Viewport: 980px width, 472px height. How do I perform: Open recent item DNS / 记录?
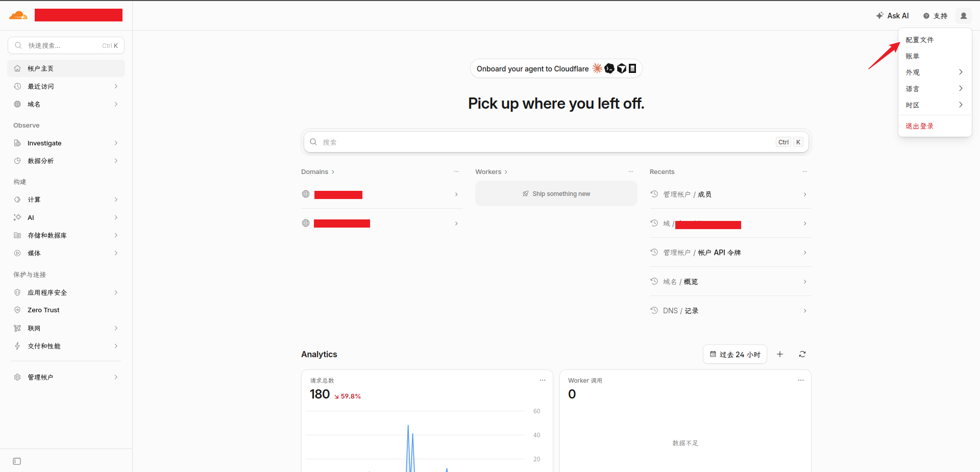click(730, 311)
